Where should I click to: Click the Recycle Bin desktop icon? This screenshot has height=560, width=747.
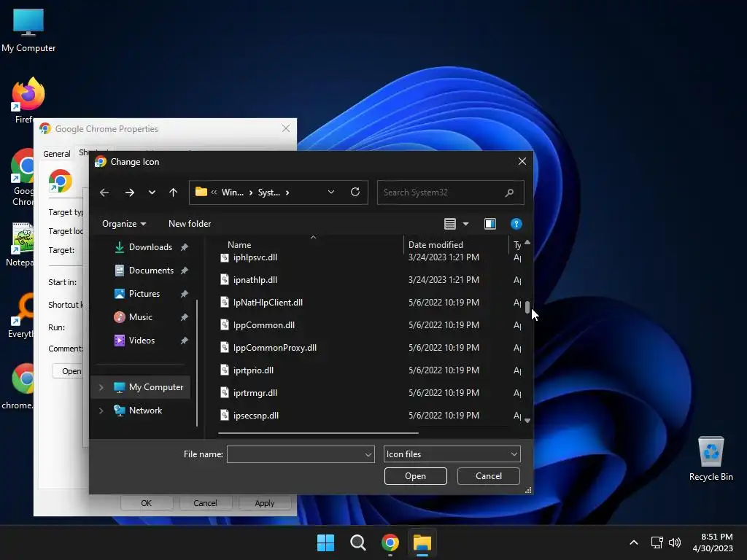(x=711, y=459)
